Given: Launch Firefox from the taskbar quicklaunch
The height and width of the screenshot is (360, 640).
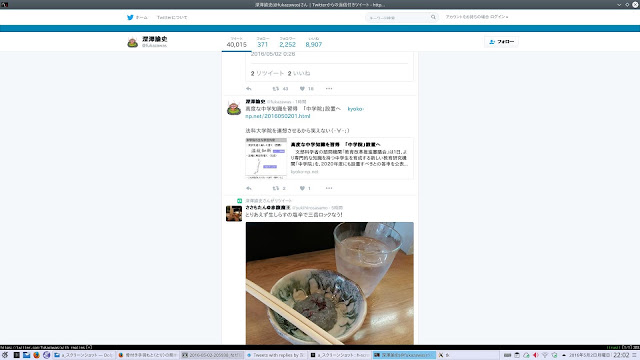Looking at the screenshot, I should tap(36, 355).
